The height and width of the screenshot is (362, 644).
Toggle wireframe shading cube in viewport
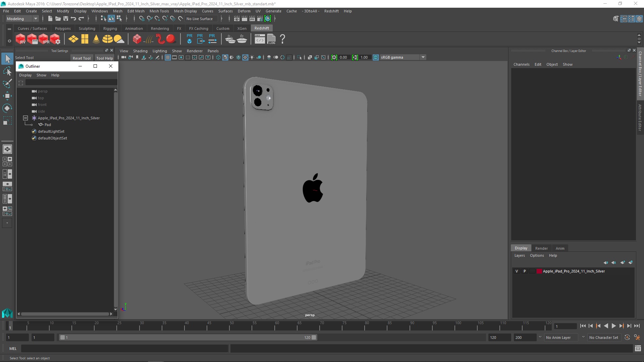pos(218,57)
